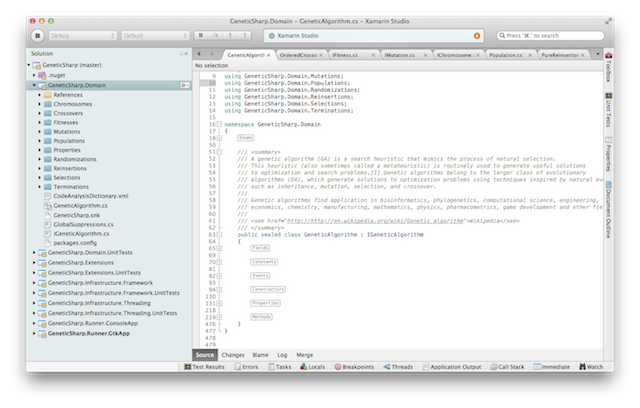Select the Mutations folder
The image size is (640, 408).
click(67, 131)
